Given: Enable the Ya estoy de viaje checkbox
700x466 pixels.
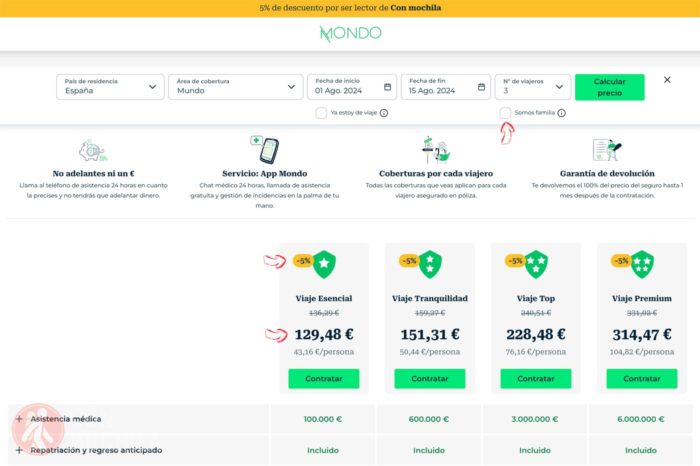Looking at the screenshot, I should coord(321,113).
